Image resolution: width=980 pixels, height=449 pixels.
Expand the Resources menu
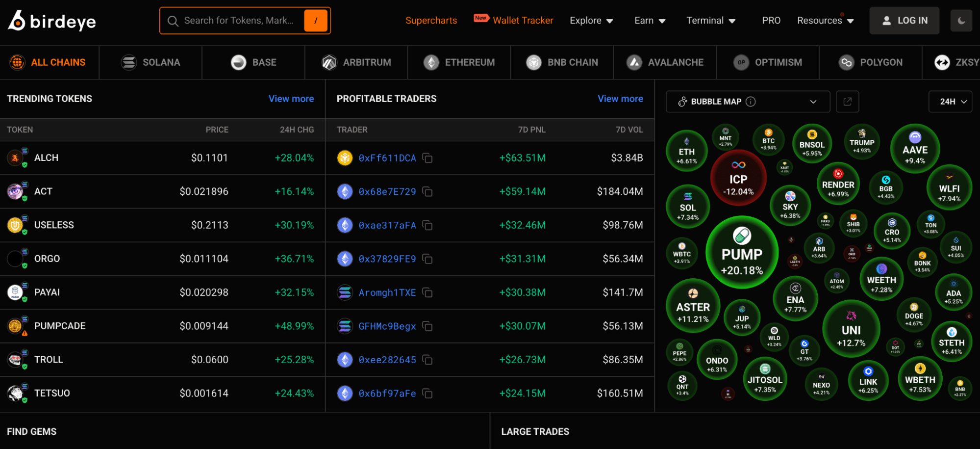pos(825,20)
